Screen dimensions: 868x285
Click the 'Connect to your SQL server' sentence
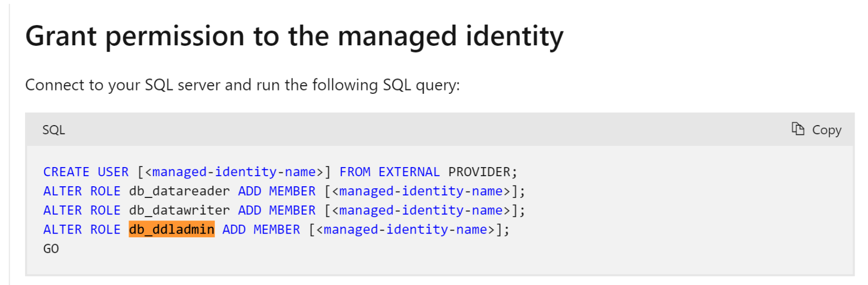[243, 85]
